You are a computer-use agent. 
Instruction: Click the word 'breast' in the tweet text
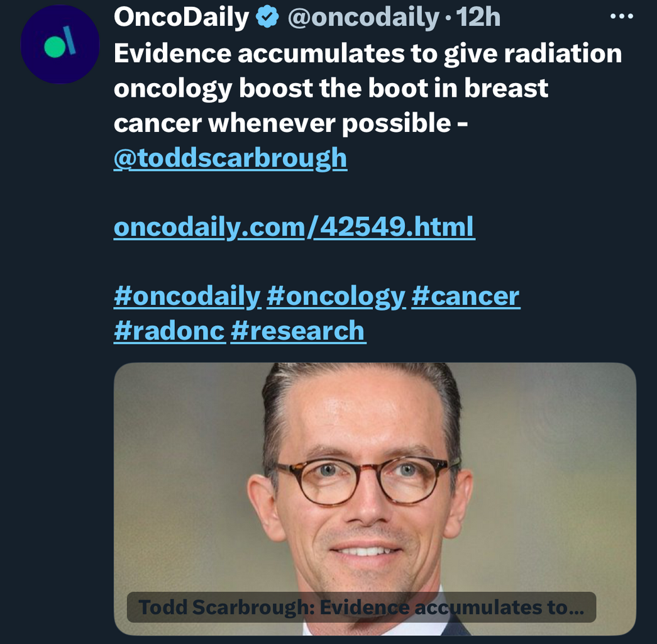click(506, 89)
